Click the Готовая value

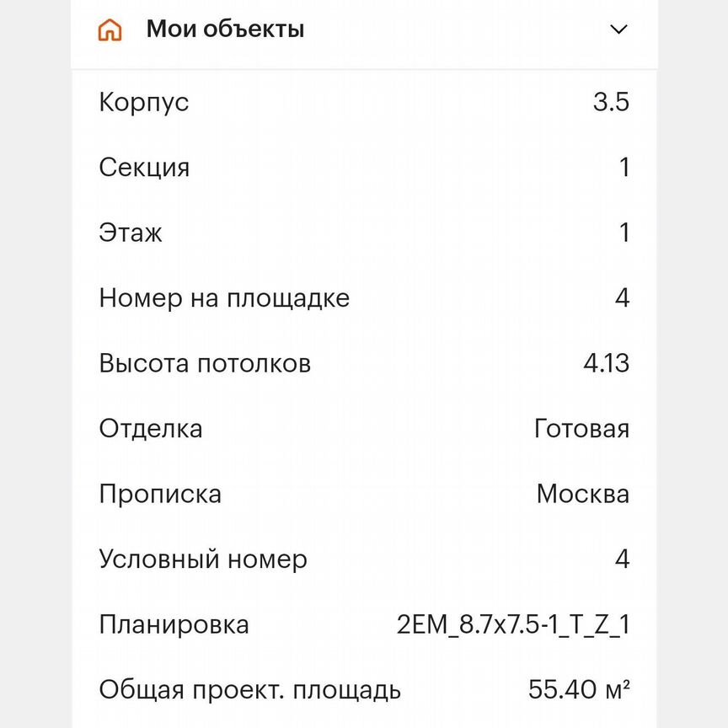[582, 427]
